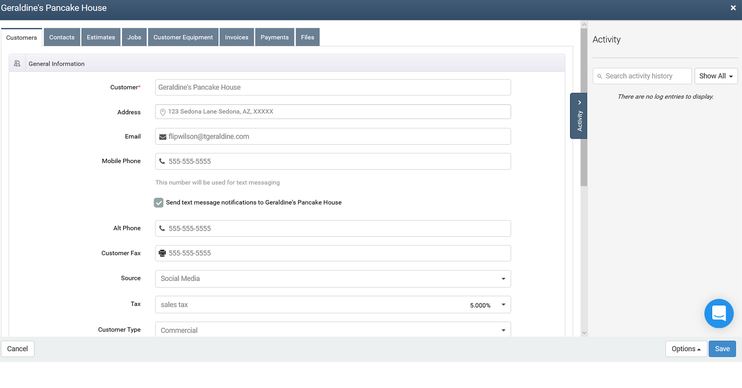Click the Customer Fax printer icon
Screen dimensions: 742x388
click(162, 253)
